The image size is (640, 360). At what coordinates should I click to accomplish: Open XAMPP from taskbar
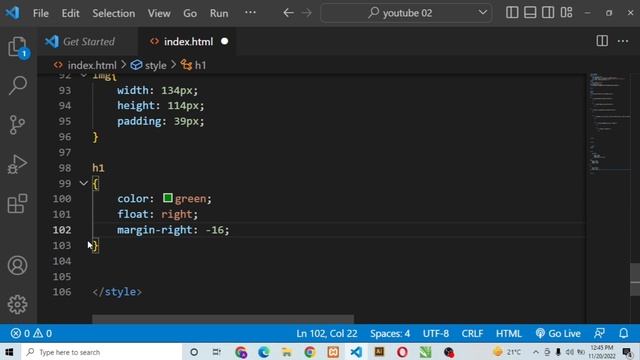[x=333, y=352]
